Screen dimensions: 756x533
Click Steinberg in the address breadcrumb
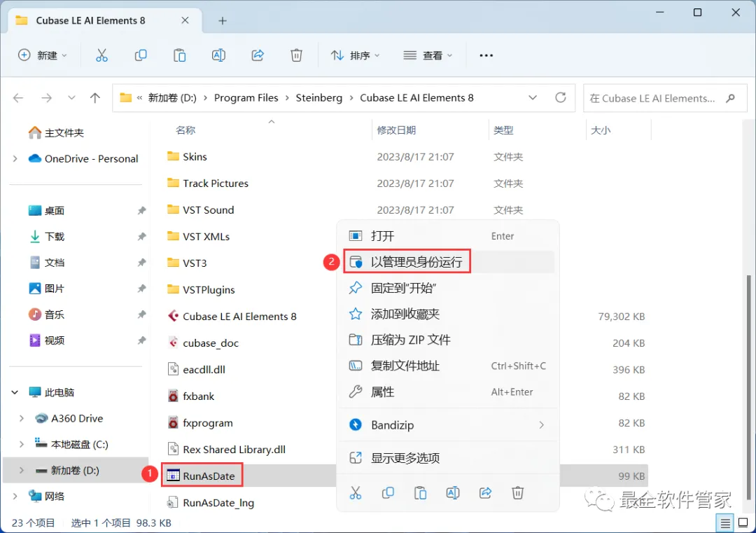[x=318, y=98]
